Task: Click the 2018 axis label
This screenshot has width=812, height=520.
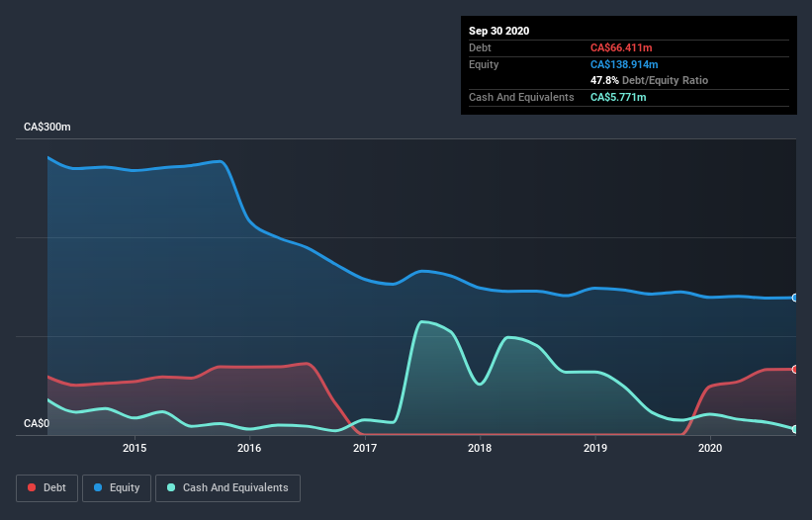Action: 480,448
